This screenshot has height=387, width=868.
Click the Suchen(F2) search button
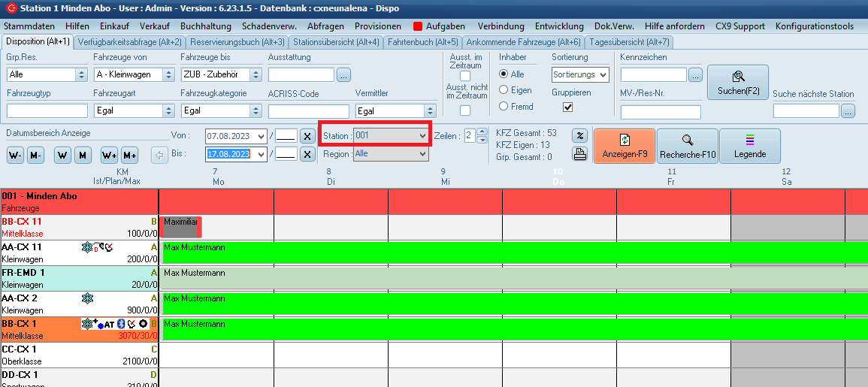738,82
